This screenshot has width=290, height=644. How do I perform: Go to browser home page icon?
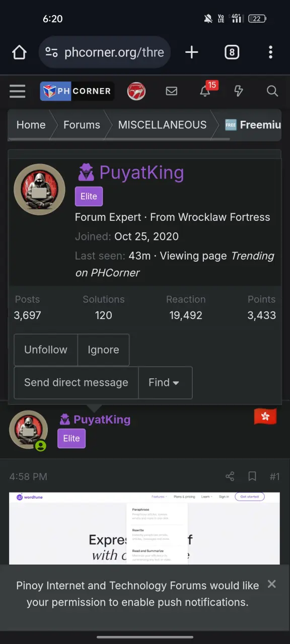pos(19,52)
